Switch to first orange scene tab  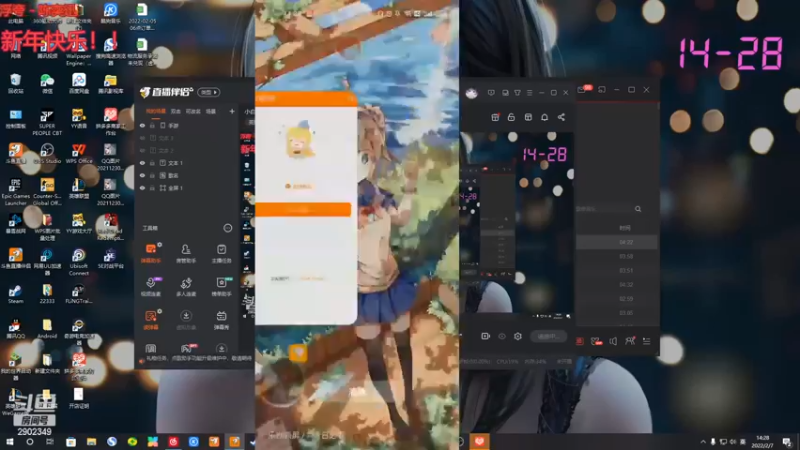(156, 111)
